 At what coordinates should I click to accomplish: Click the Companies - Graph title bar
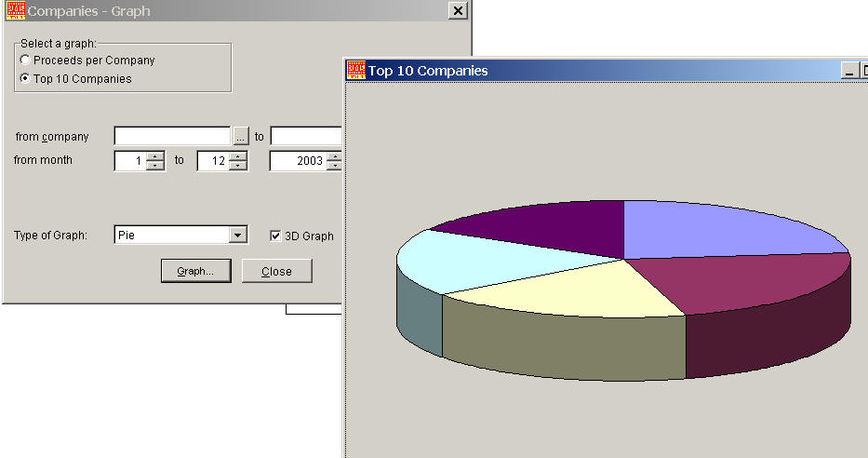tap(238, 10)
